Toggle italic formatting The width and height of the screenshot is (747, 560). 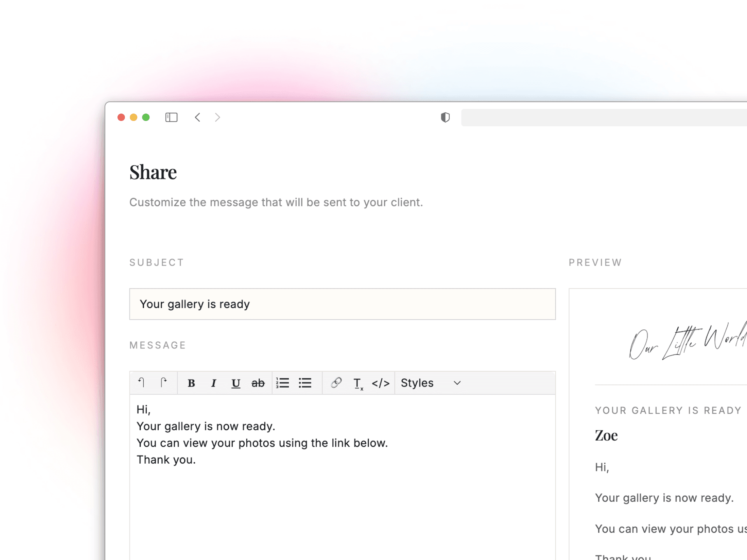click(x=213, y=383)
